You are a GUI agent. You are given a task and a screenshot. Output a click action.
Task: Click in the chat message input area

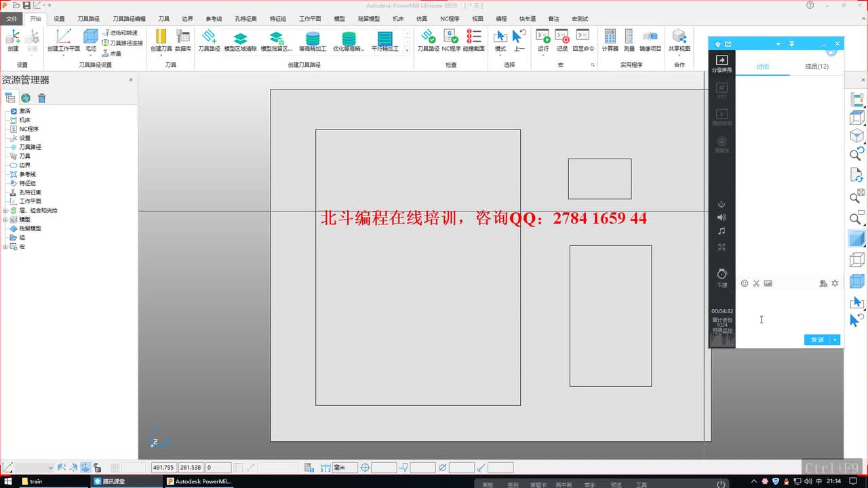(x=789, y=312)
